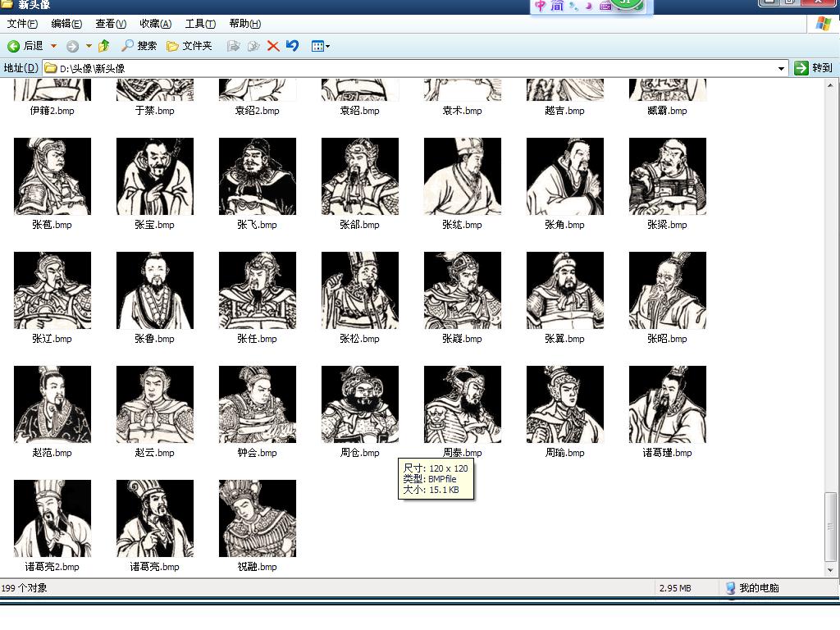
Task: Click the Forward arrow icon
Action: pyautogui.click(x=72, y=46)
